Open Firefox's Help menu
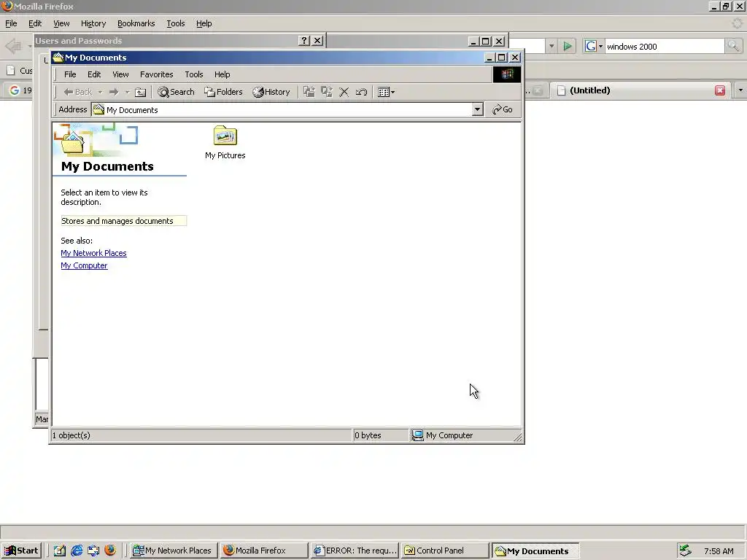The image size is (747, 560). click(204, 23)
